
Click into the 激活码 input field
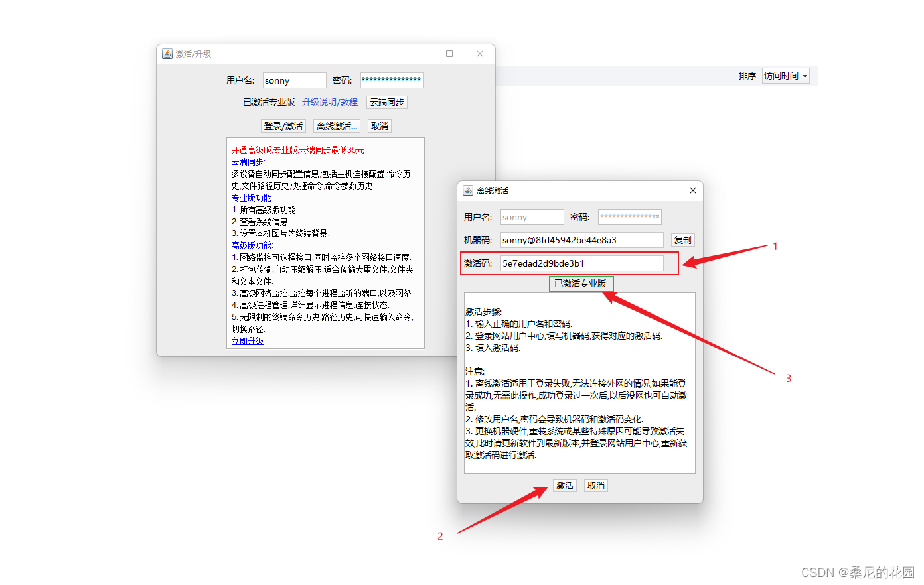(x=581, y=263)
